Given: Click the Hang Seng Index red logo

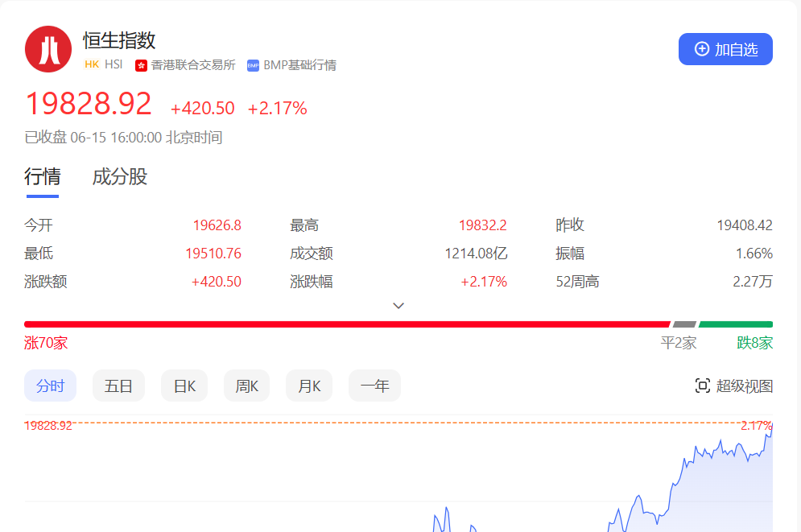Looking at the screenshot, I should point(48,49).
